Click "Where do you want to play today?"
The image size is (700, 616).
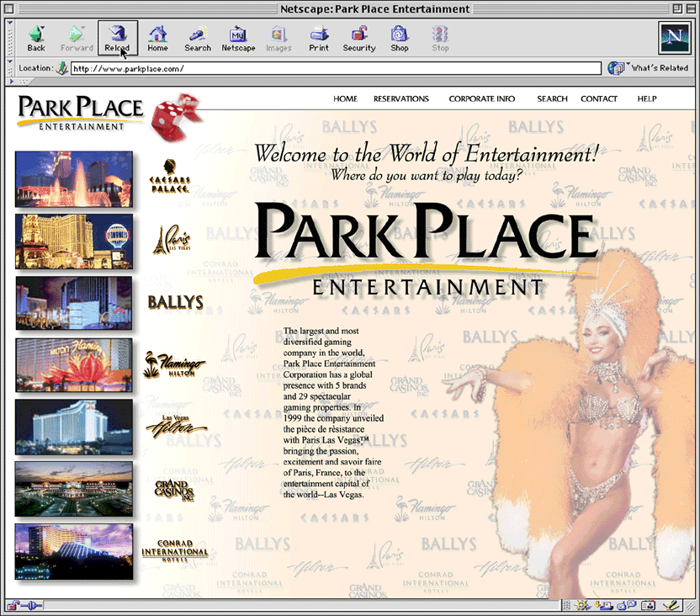point(427,175)
